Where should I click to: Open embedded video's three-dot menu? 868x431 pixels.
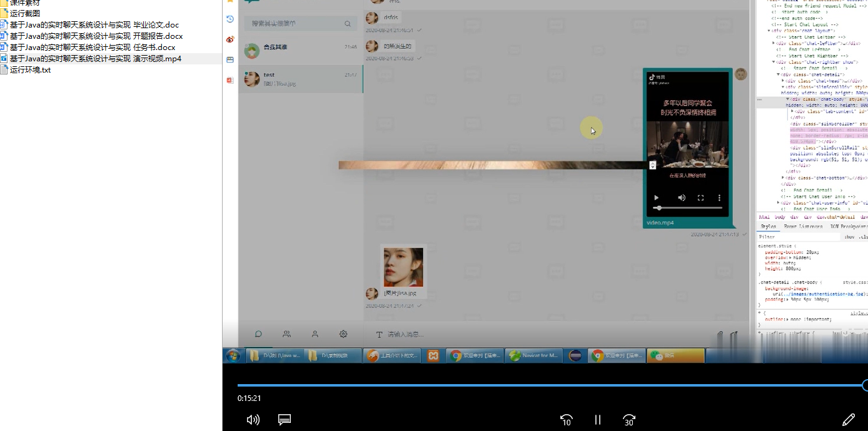point(719,198)
